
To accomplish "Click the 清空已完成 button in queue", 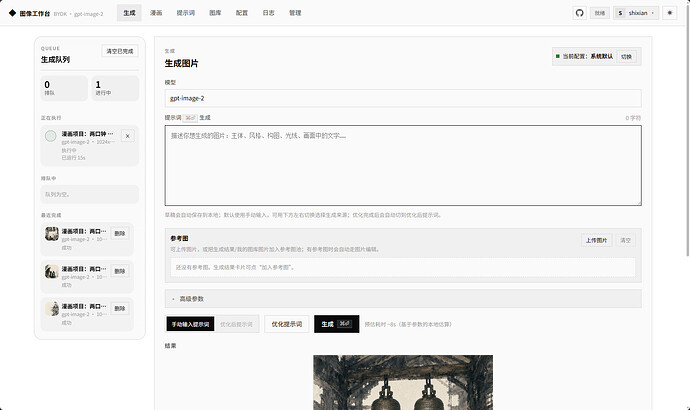I will point(120,51).
